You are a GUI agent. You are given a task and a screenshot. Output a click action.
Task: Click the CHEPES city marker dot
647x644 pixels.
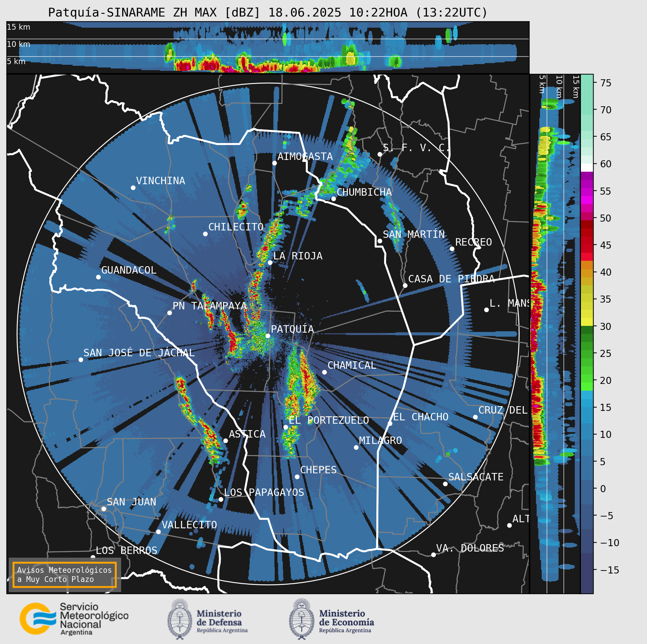pos(297,477)
